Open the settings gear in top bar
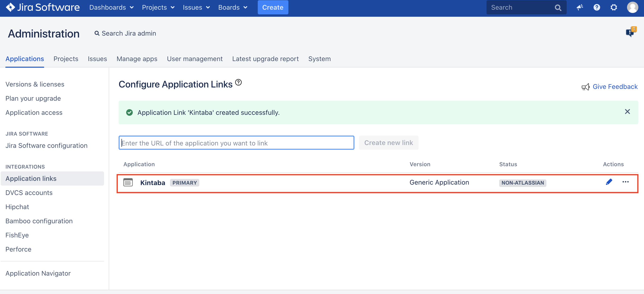The height and width of the screenshot is (294, 644). coord(614,7)
